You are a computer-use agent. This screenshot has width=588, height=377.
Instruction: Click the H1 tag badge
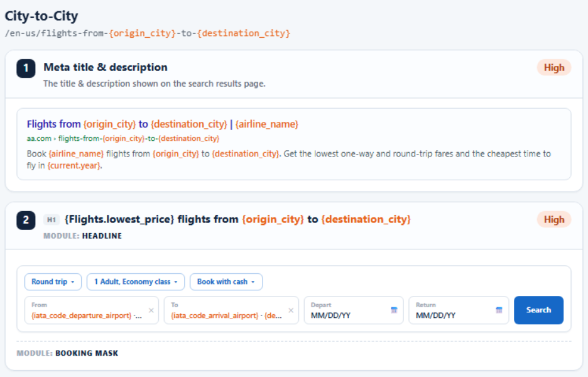coord(52,219)
